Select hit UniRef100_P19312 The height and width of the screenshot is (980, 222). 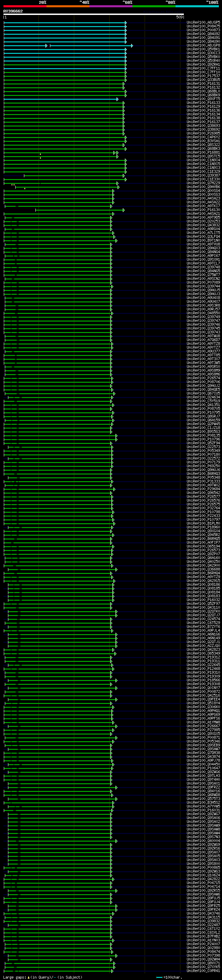pyautogui.click(x=203, y=657)
